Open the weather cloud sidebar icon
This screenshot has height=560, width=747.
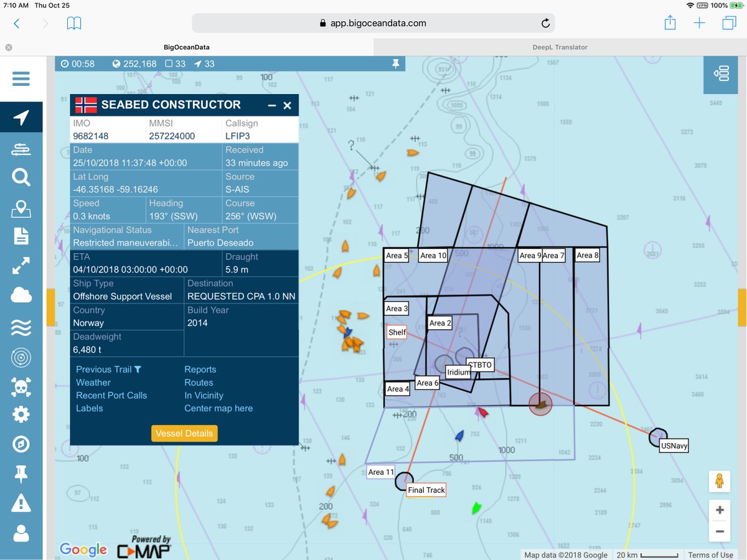point(21,296)
